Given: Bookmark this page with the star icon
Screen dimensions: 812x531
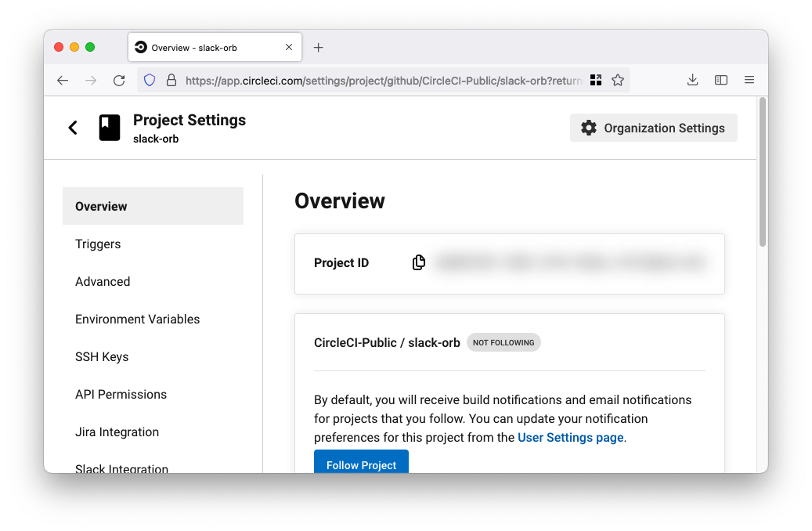Looking at the screenshot, I should point(618,79).
